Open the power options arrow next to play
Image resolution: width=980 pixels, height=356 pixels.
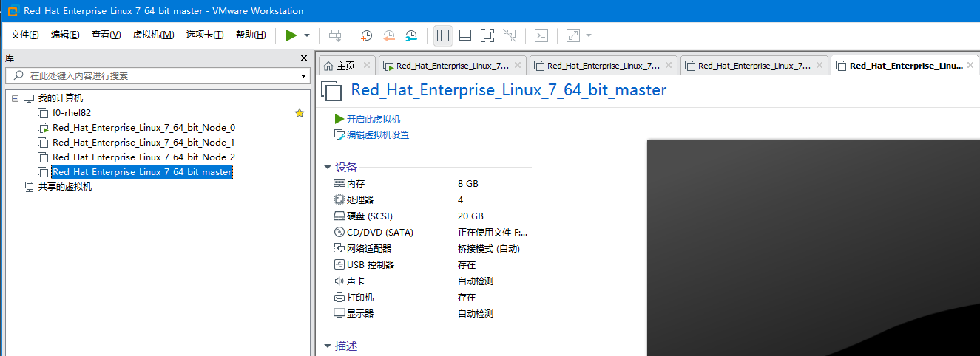tap(306, 35)
